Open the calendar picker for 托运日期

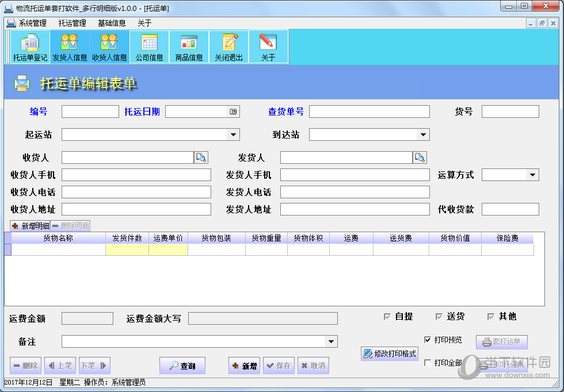tap(233, 112)
